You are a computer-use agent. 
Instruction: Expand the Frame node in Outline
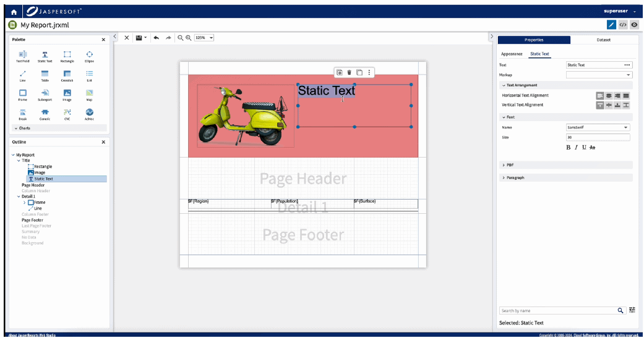pos(24,202)
